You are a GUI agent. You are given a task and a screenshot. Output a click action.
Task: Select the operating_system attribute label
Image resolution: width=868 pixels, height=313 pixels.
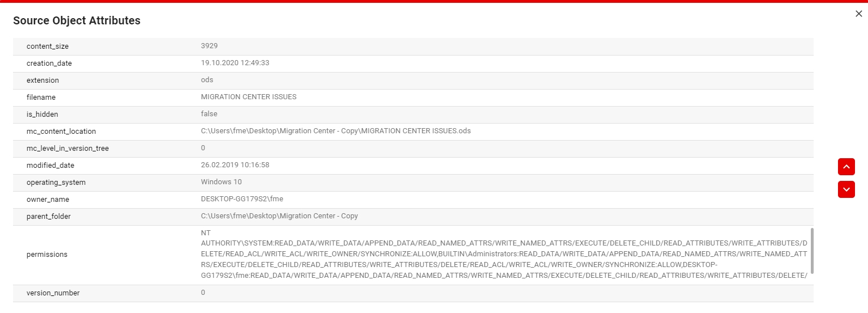coord(56,183)
